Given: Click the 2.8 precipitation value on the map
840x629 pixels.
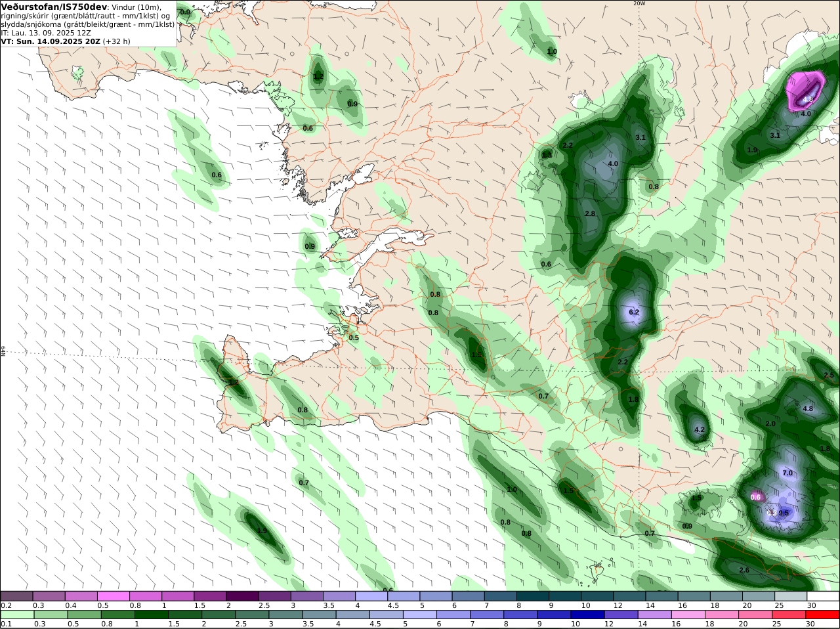Looking at the screenshot, I should (590, 213).
